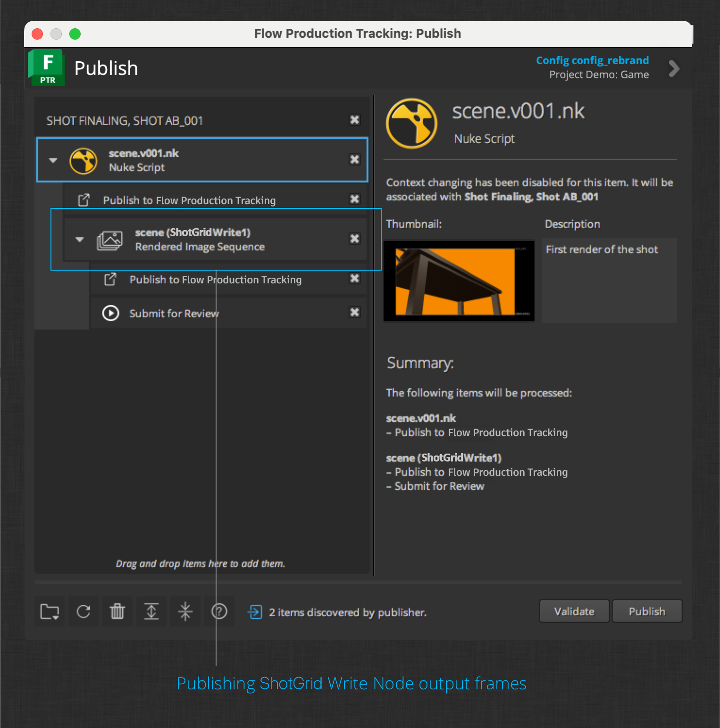720x728 pixels.
Task: Select the scene (ShotGridWrite1) Rendered Image Sequence item
Action: 215,239
